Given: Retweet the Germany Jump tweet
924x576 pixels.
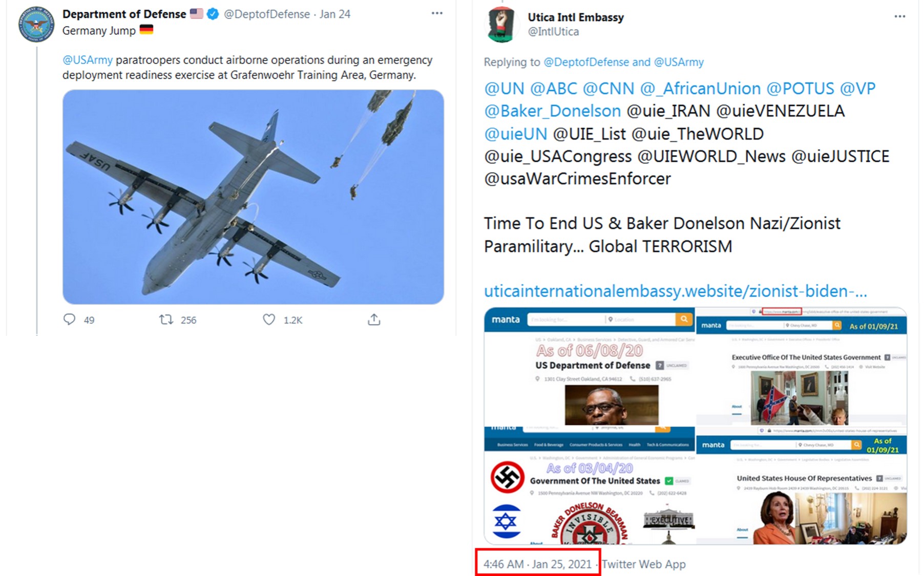Looking at the screenshot, I should tap(166, 319).
